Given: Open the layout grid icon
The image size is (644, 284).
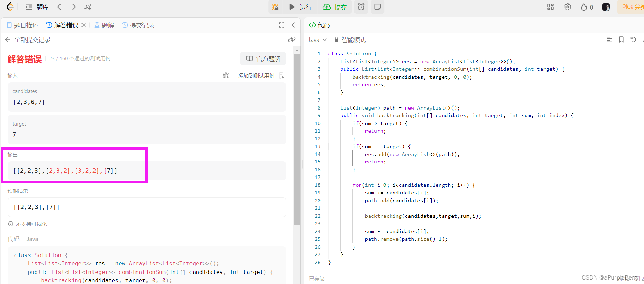Looking at the screenshot, I should 550,7.
